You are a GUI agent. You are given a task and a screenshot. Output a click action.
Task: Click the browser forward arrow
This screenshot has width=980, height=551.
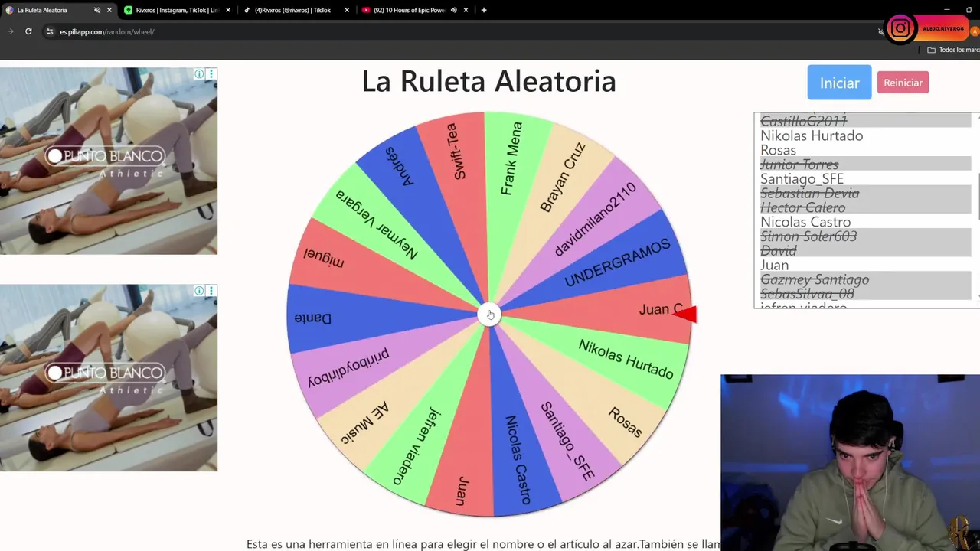[10, 31]
